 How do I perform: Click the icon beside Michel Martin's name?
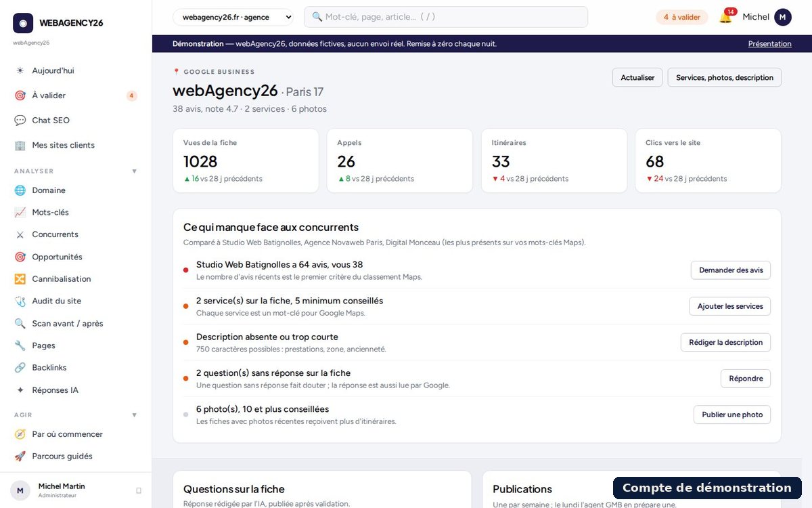click(x=139, y=490)
